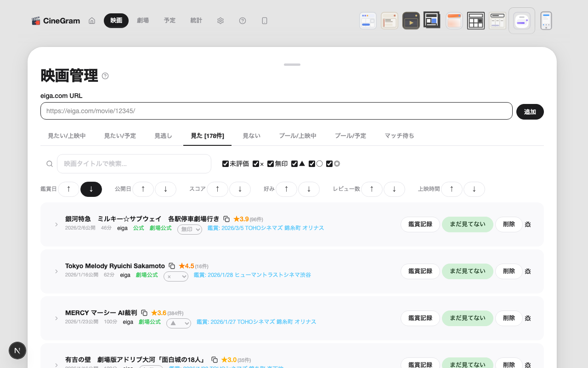Switch to the 見逃し tab
The width and height of the screenshot is (588, 368).
tap(163, 136)
